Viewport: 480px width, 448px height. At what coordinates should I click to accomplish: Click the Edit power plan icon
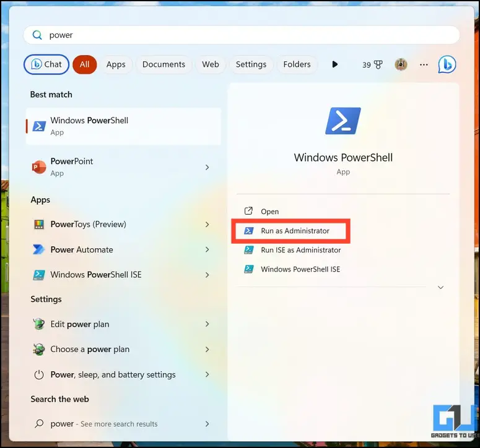coord(39,324)
